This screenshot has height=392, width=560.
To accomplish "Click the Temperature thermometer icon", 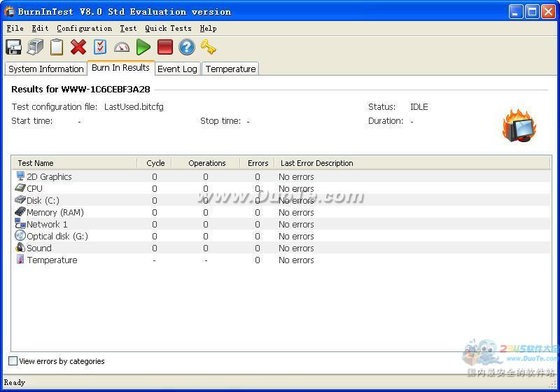I will tap(20, 259).
